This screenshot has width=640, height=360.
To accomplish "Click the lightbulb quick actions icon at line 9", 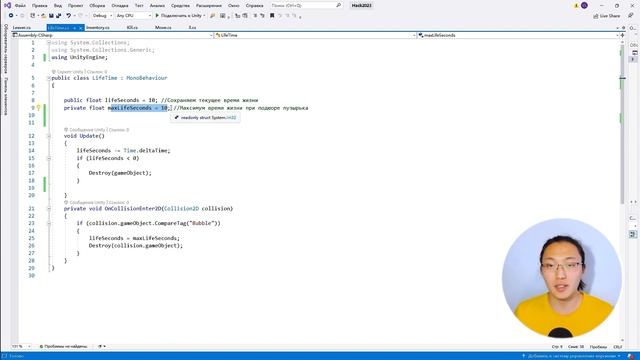I will click(x=38, y=108).
